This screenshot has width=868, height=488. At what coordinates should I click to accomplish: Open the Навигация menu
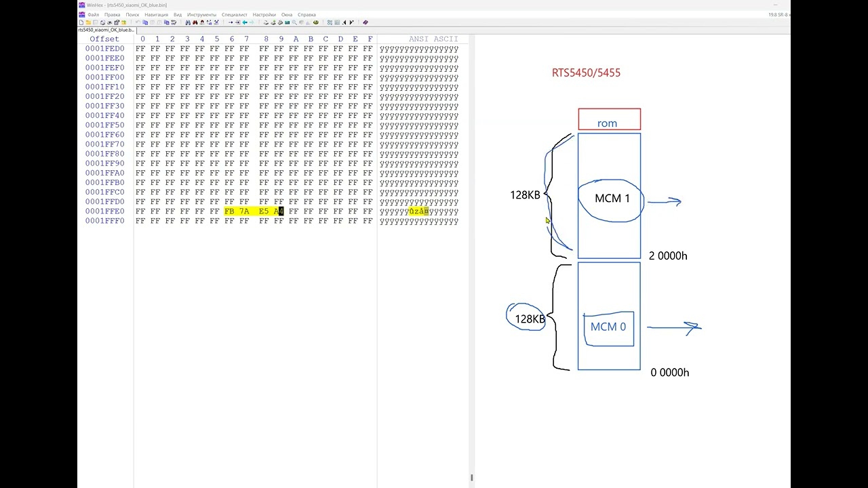point(157,14)
